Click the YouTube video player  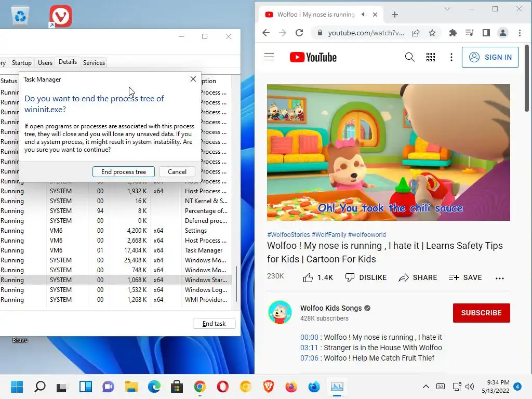(389, 152)
